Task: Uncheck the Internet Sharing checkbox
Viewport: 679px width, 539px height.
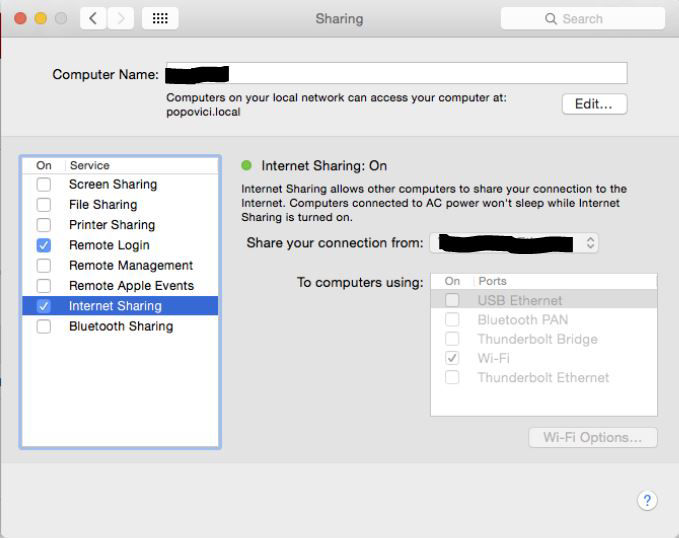Action: click(44, 306)
